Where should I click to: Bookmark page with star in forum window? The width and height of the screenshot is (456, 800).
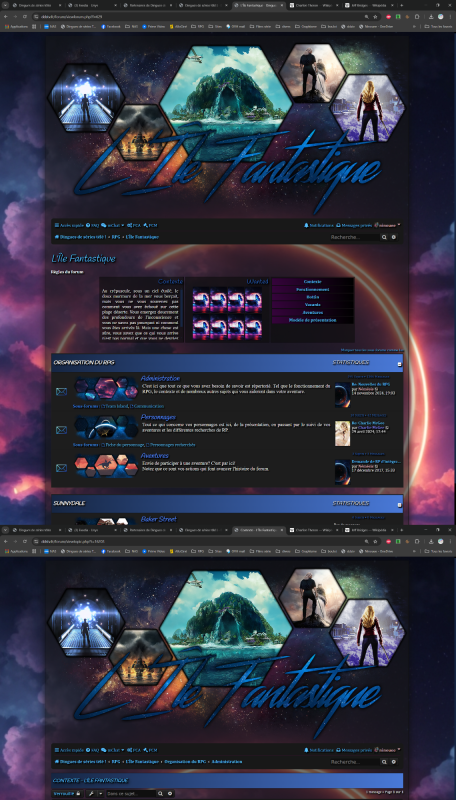tap(375, 16)
